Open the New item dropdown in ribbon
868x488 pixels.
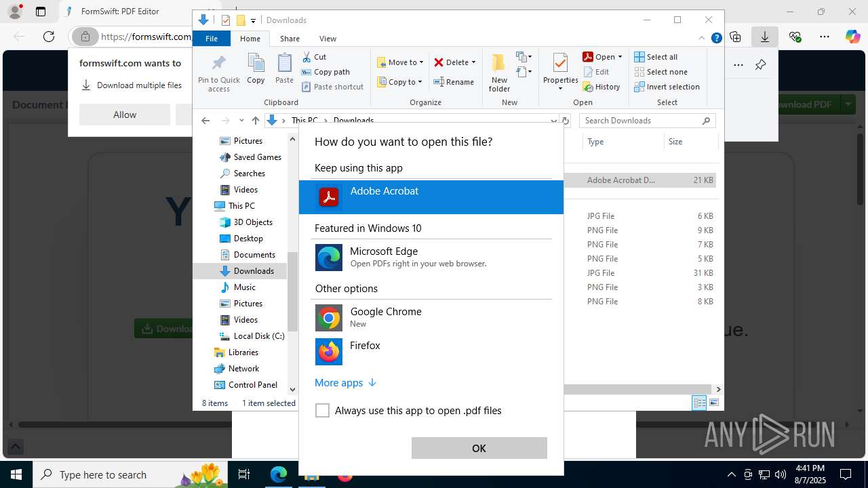tap(524, 57)
